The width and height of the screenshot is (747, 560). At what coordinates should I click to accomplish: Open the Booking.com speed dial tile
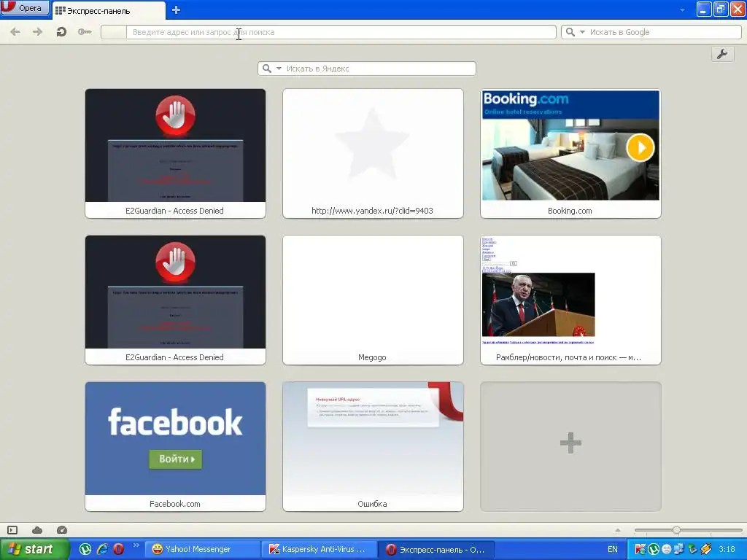570,153
